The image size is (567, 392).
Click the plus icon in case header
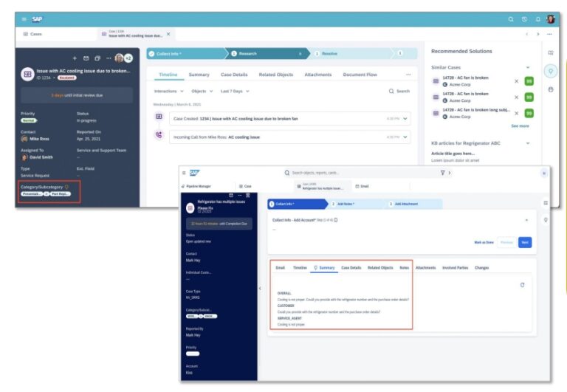[x=75, y=58]
